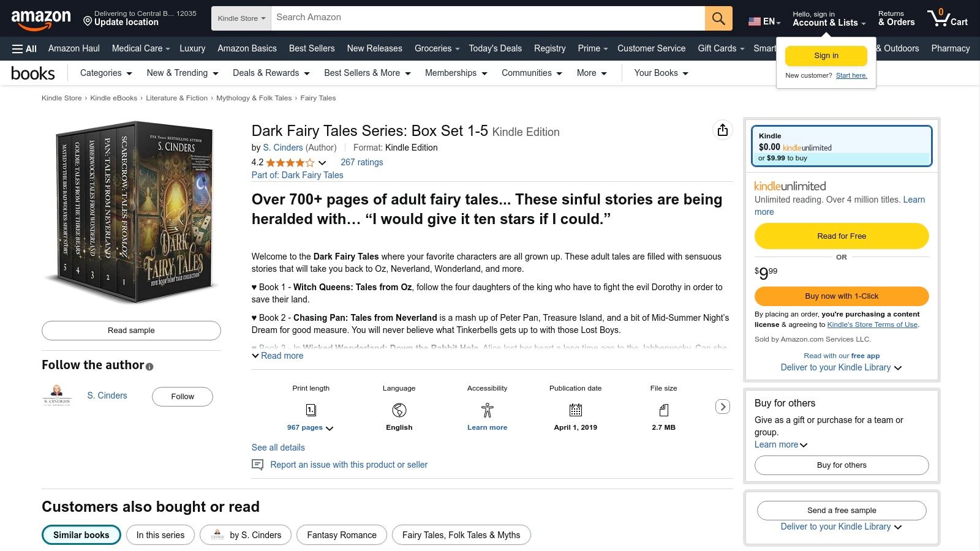Select the Kindle $0.00 format option

click(842, 146)
